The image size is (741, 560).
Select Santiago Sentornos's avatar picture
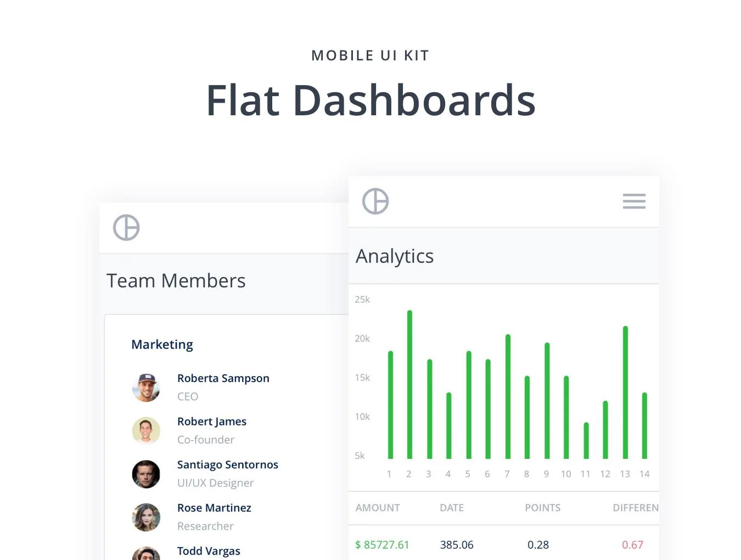tap(146, 474)
